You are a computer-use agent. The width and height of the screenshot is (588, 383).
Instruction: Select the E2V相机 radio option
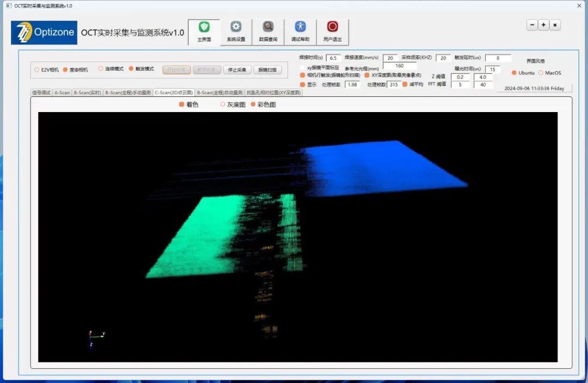point(37,70)
